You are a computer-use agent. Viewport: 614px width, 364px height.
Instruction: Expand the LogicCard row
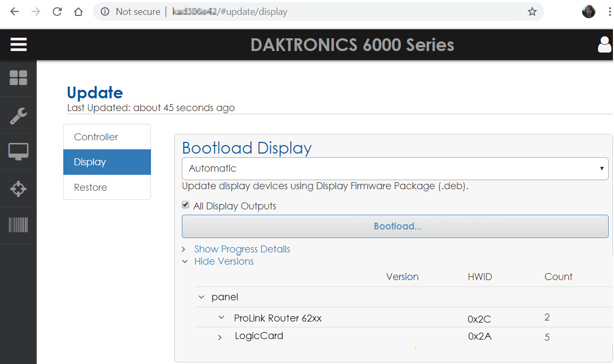(220, 337)
